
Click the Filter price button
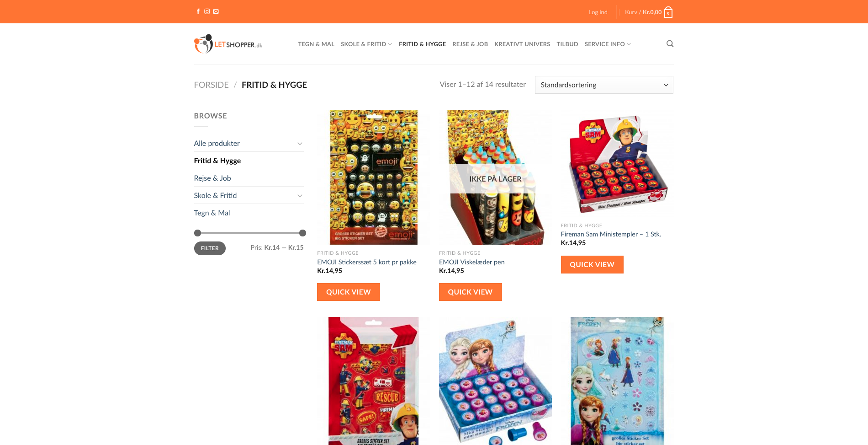210,248
